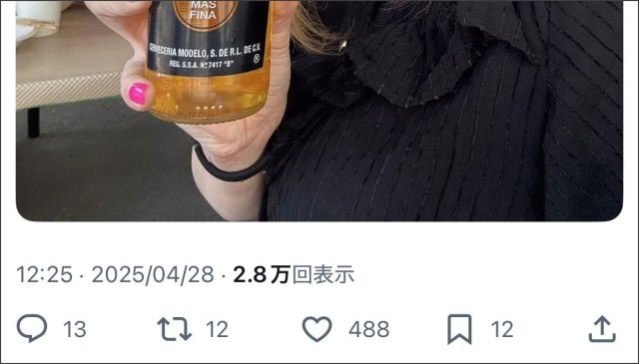Open the share menu via upload arrow icon
Image resolution: width=639 pixels, height=364 pixels.
tap(602, 329)
